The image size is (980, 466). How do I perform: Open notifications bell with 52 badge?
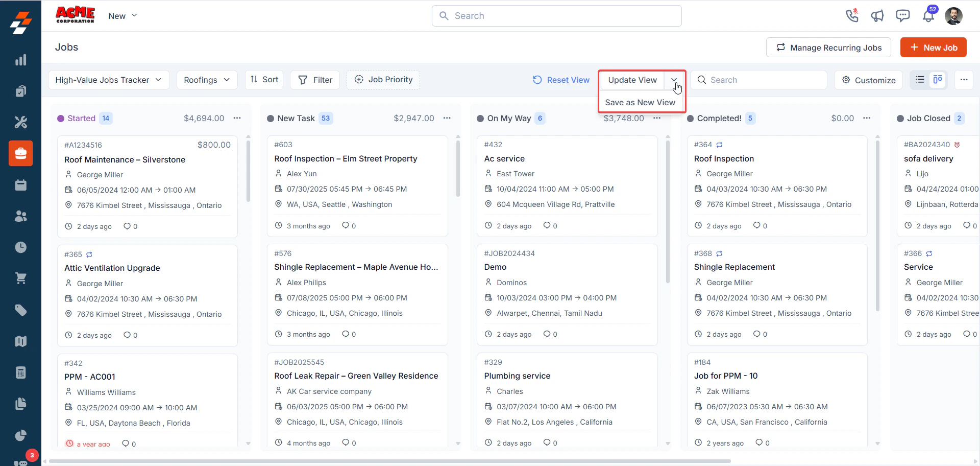pyautogui.click(x=928, y=15)
